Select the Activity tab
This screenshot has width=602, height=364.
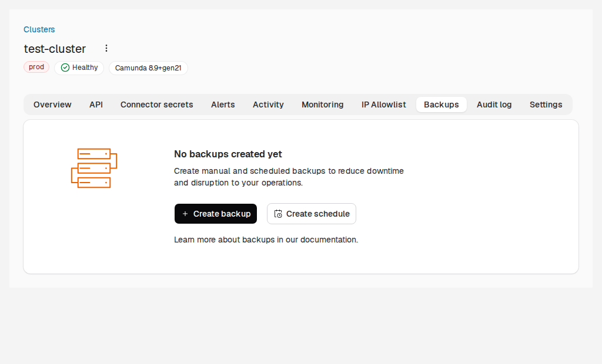click(x=268, y=105)
